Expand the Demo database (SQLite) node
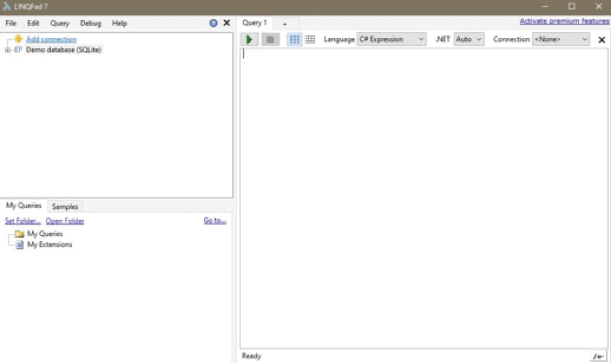 pos(7,50)
